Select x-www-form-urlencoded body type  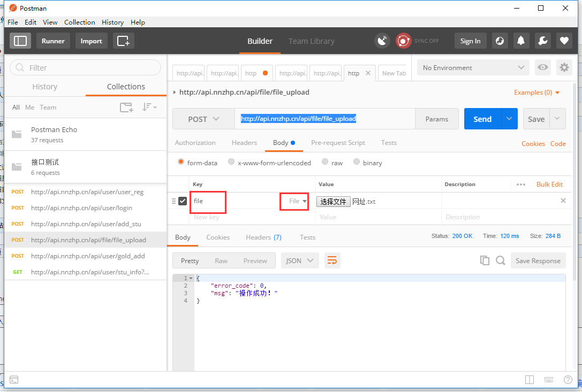click(231, 162)
